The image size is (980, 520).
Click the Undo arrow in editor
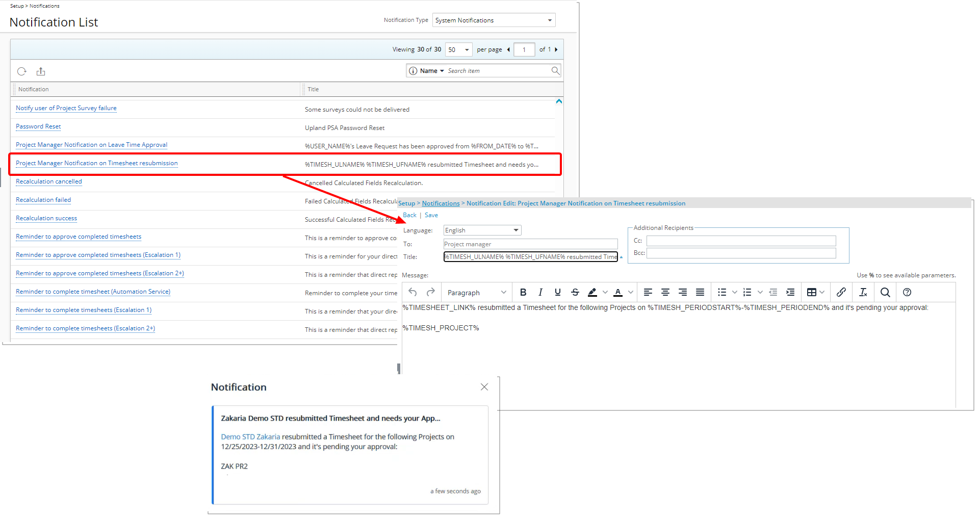(412, 292)
